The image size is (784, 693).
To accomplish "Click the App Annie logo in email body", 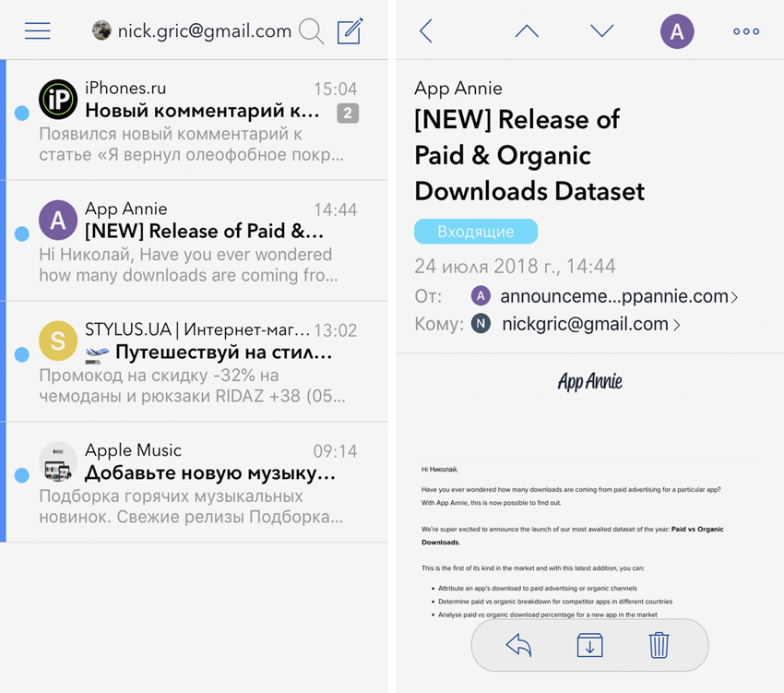I will [590, 381].
